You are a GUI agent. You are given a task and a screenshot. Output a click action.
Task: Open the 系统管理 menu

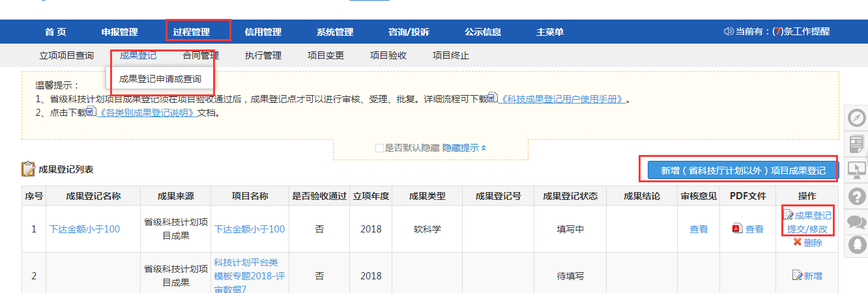coord(335,32)
